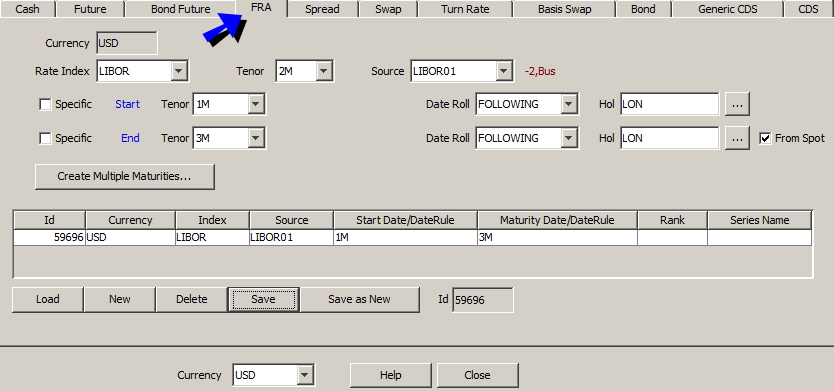Image resolution: width=834 pixels, height=391 pixels.
Task: Open the Swap tab
Action: [x=388, y=9]
